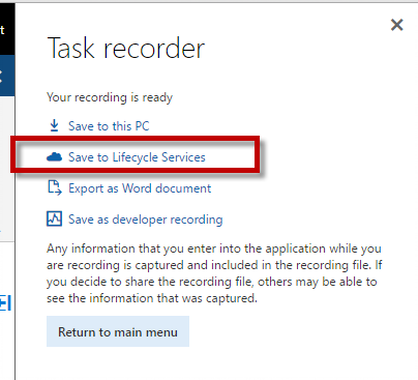The width and height of the screenshot is (418, 380).
Task: Close the Task recorder pane
Action: [397, 25]
